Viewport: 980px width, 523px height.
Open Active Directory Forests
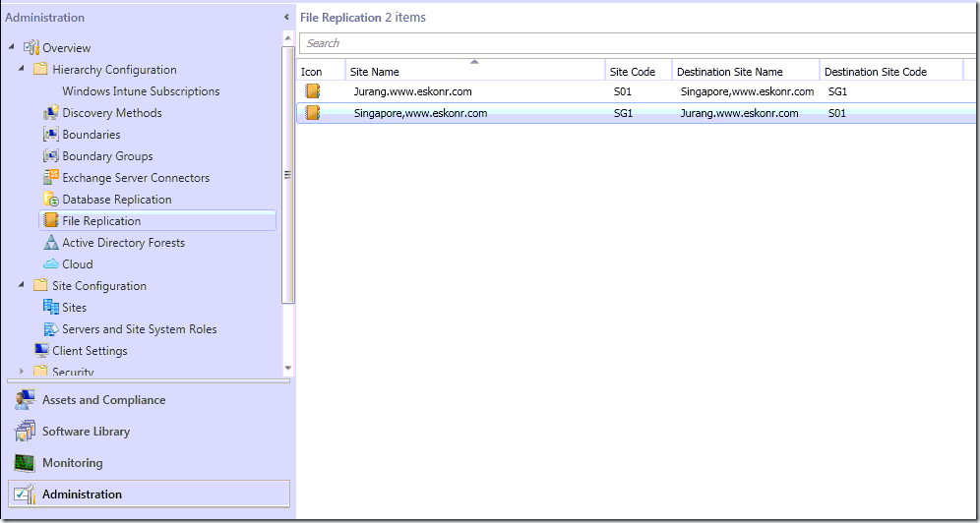(123, 242)
